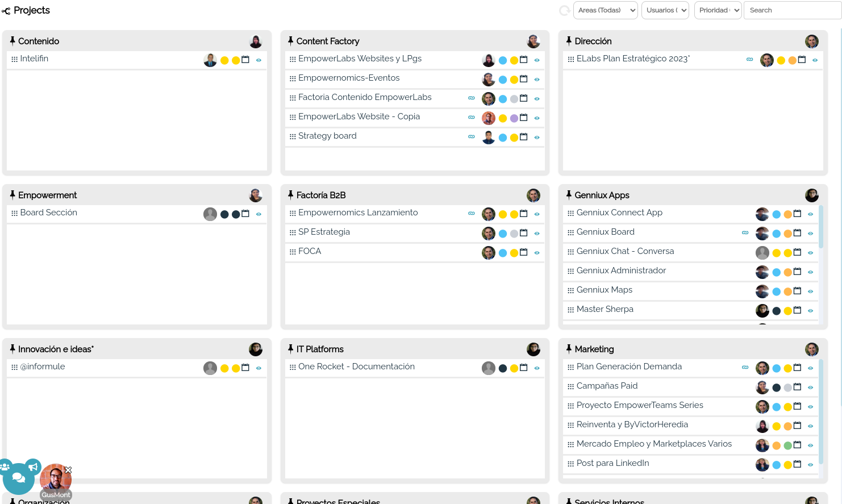Select the IT Platforms area title
Image resolution: width=842 pixels, height=504 pixels.
coord(320,349)
